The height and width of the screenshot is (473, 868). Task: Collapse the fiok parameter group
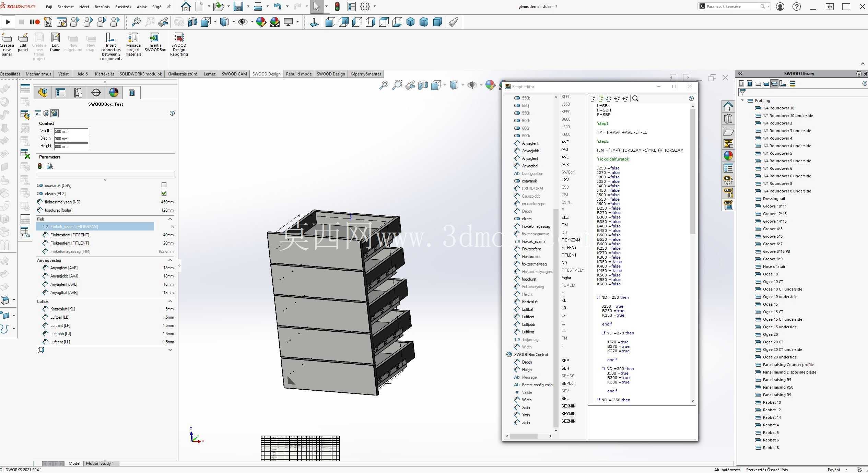pyautogui.click(x=170, y=219)
